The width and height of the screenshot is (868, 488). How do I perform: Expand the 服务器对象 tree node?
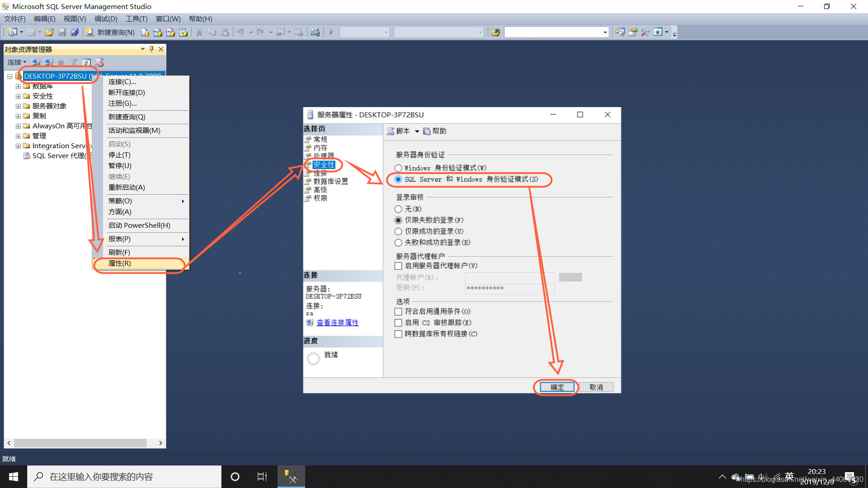pos(18,106)
